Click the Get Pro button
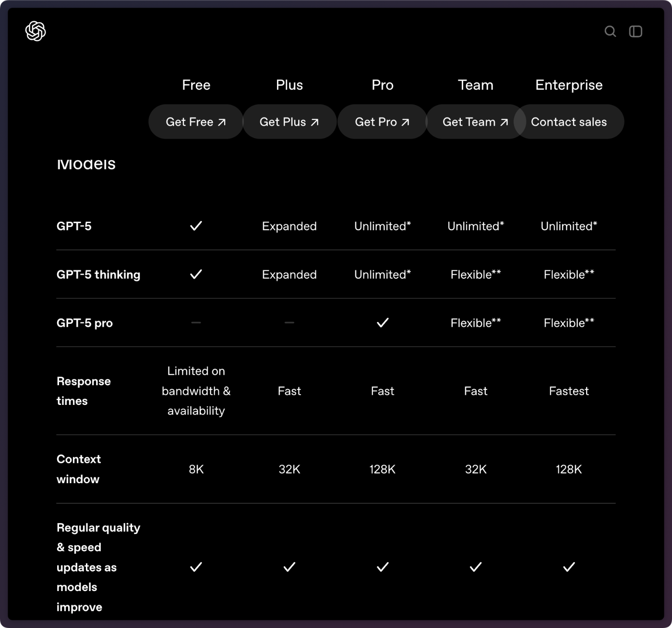This screenshot has width=672, height=628. click(383, 122)
